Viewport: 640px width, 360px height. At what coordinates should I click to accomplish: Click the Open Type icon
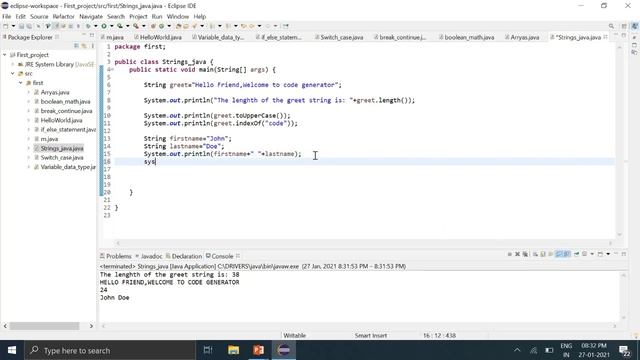tap(178, 26)
